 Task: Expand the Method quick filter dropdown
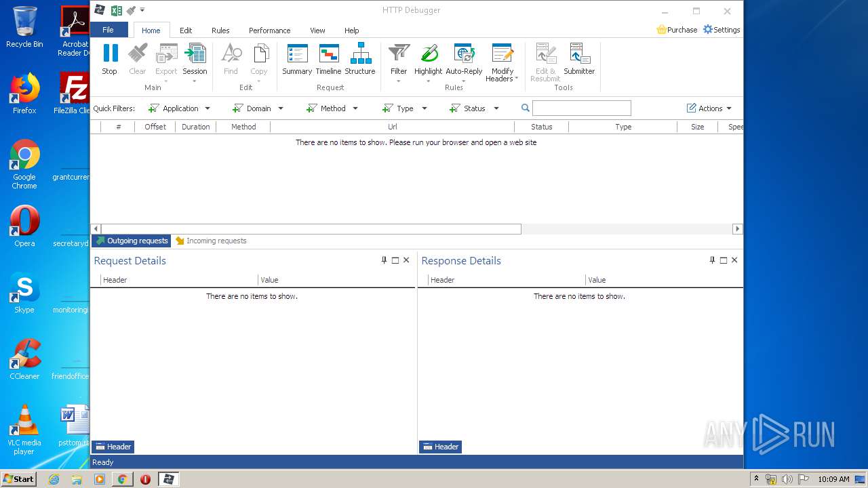pos(355,108)
